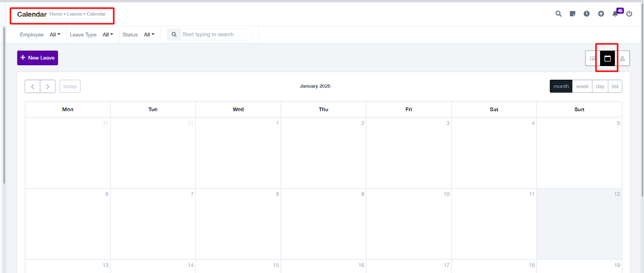This screenshot has width=644, height=273.
Task: Open the sticky notes icon
Action: pyautogui.click(x=572, y=14)
